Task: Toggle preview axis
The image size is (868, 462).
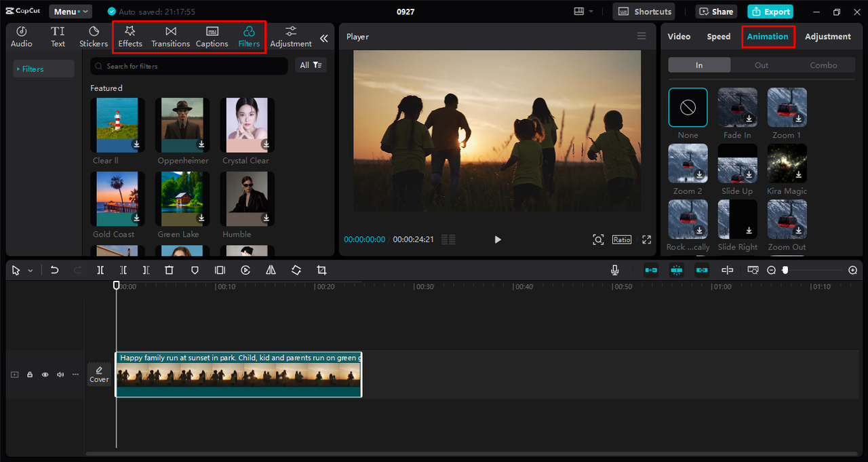Action: click(727, 270)
